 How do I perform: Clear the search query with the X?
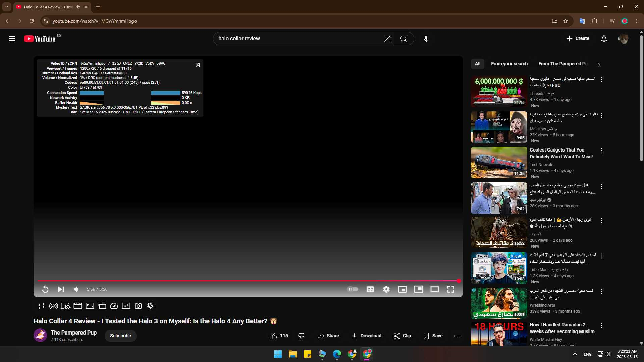point(387,39)
